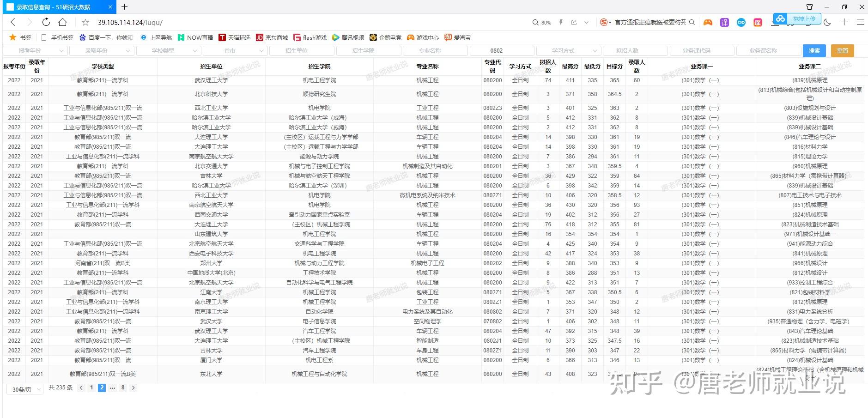Go to the next results page
Screen dimensions: 868x418
click(133, 388)
